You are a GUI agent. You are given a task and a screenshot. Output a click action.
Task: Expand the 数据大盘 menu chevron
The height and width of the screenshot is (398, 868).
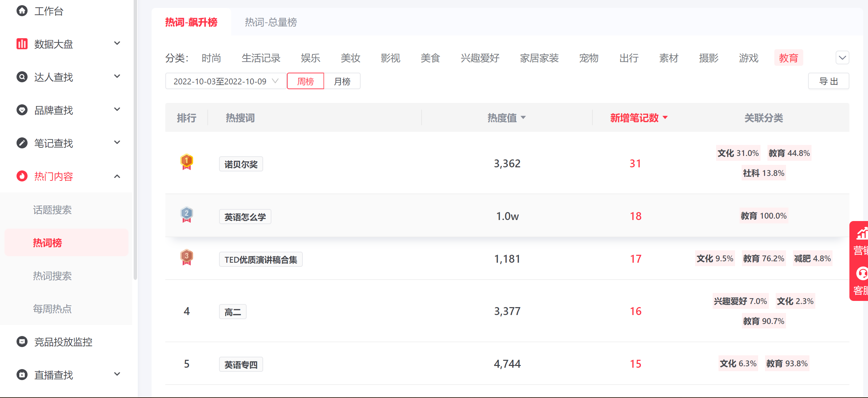pyautogui.click(x=117, y=43)
